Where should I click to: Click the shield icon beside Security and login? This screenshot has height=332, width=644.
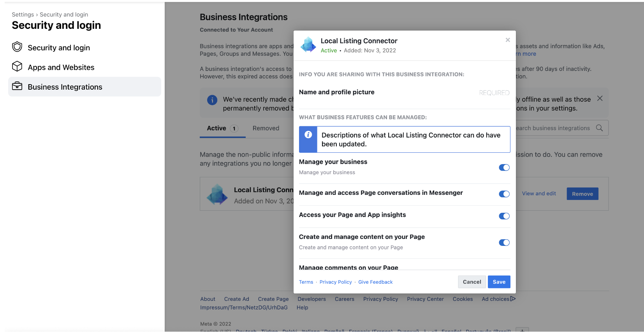tap(17, 47)
